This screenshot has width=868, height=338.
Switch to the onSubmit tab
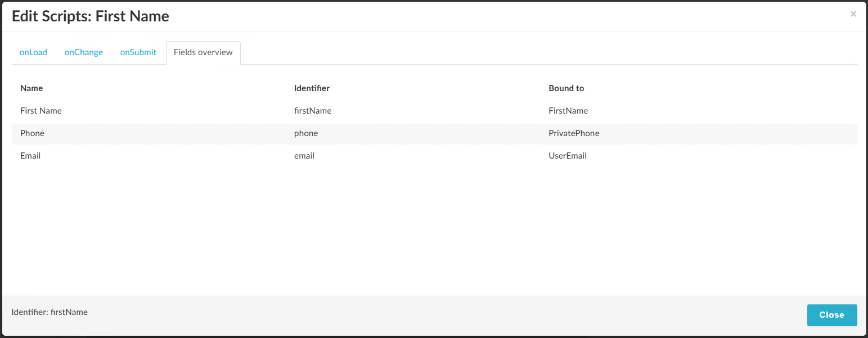(x=138, y=52)
